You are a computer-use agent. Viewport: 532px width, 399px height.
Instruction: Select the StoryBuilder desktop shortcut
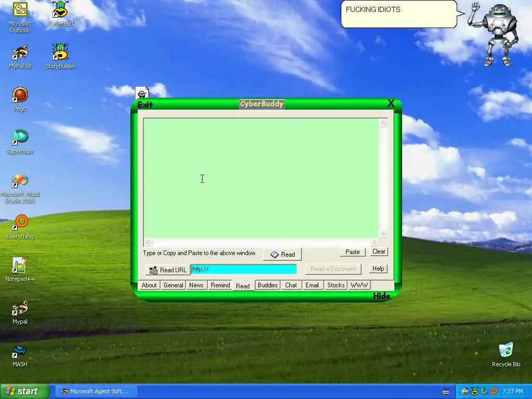click(60, 56)
